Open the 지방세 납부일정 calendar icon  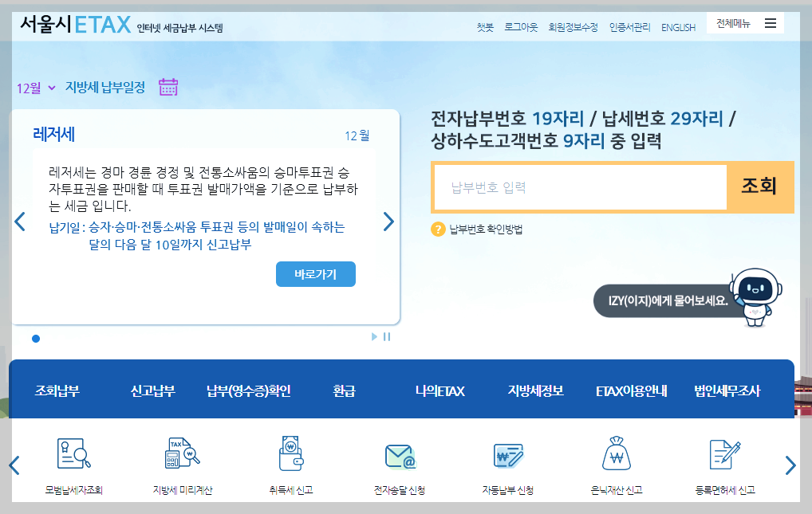click(x=168, y=88)
